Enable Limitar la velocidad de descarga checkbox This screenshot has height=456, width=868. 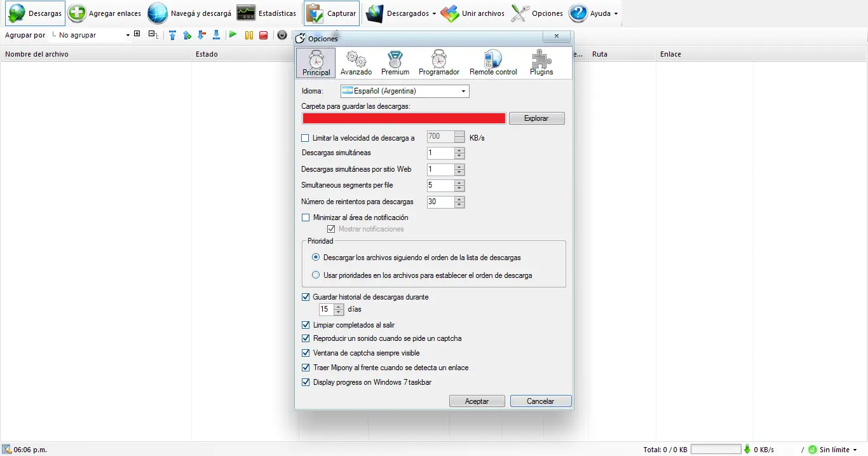pyautogui.click(x=305, y=138)
